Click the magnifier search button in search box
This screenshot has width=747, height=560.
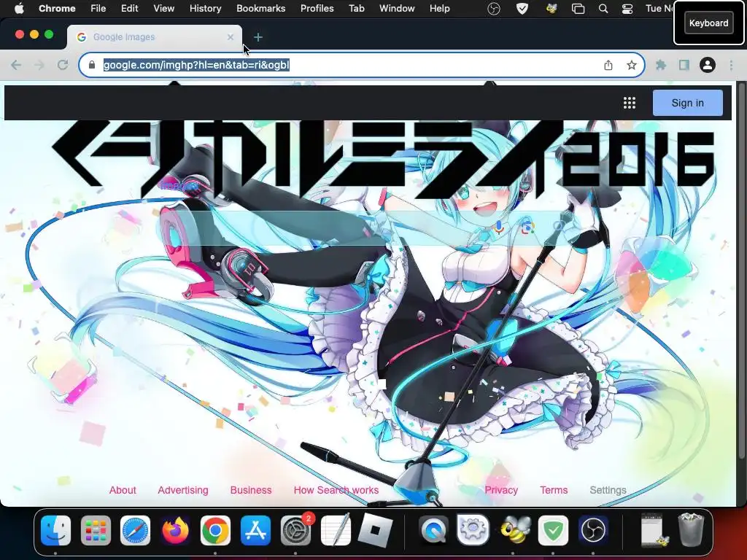(558, 226)
